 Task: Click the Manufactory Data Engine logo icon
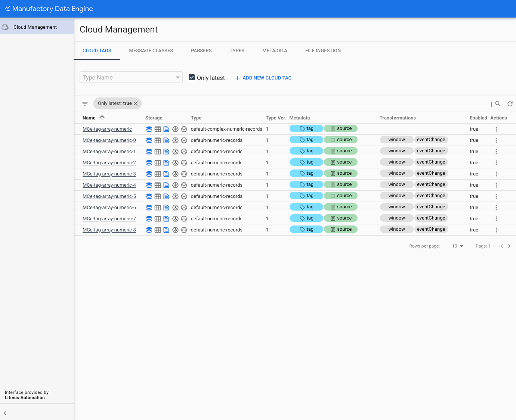pyautogui.click(x=7, y=9)
